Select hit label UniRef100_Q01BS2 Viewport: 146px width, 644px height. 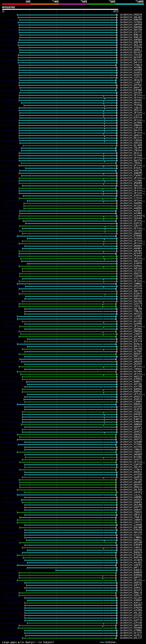tap(131, 72)
